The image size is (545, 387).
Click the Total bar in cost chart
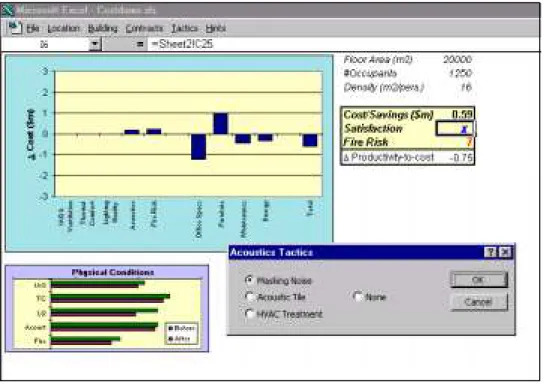click(x=310, y=140)
